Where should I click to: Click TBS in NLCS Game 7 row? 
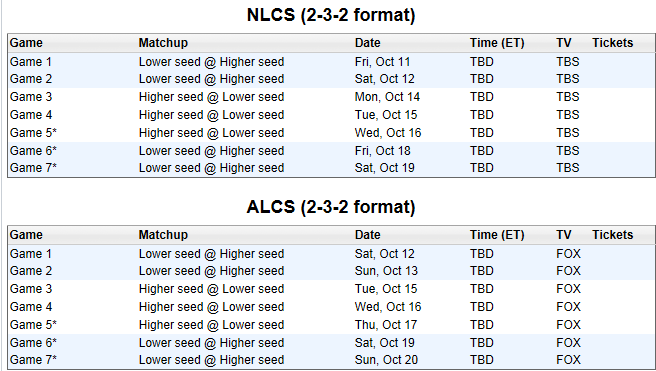pos(568,168)
